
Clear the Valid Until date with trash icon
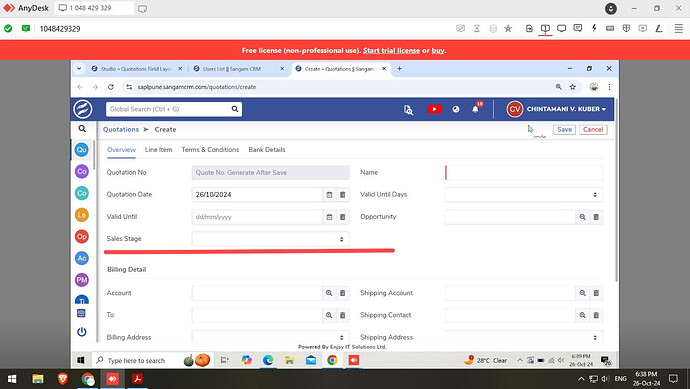pos(342,217)
